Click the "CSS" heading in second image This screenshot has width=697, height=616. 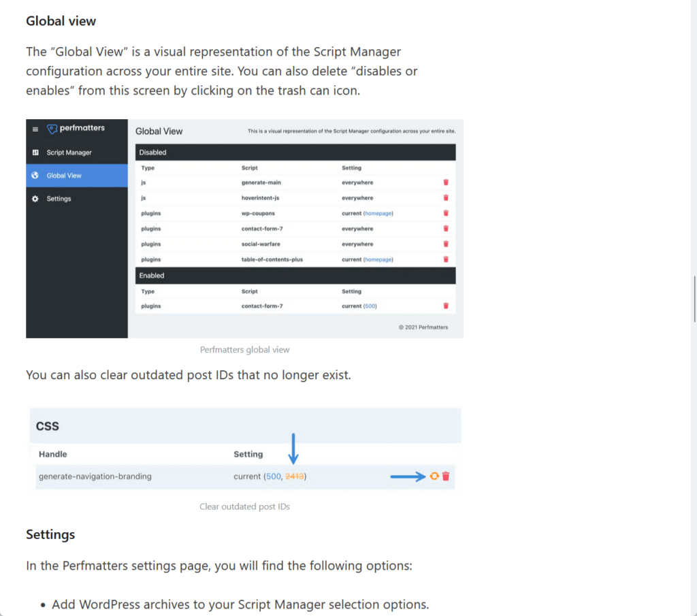[47, 426]
